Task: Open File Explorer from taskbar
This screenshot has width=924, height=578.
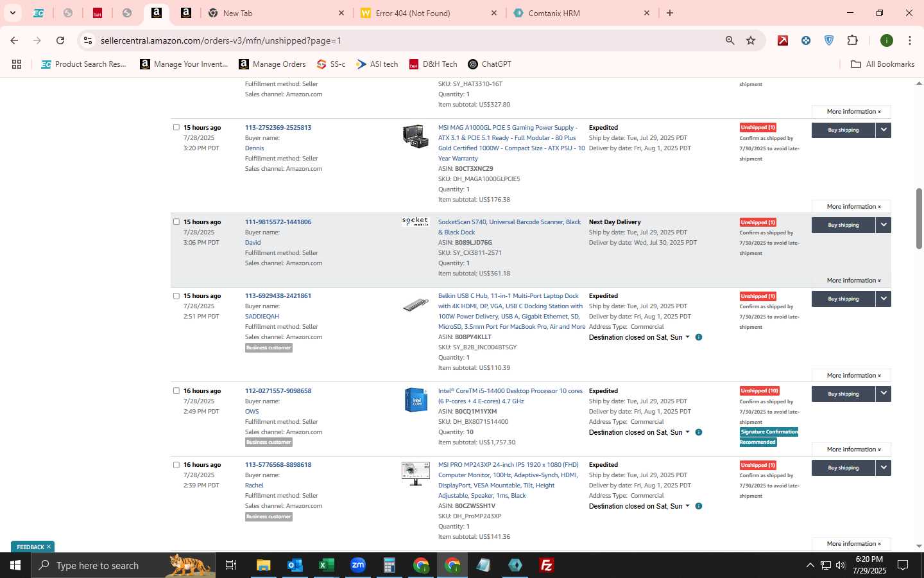Action: coord(263,565)
